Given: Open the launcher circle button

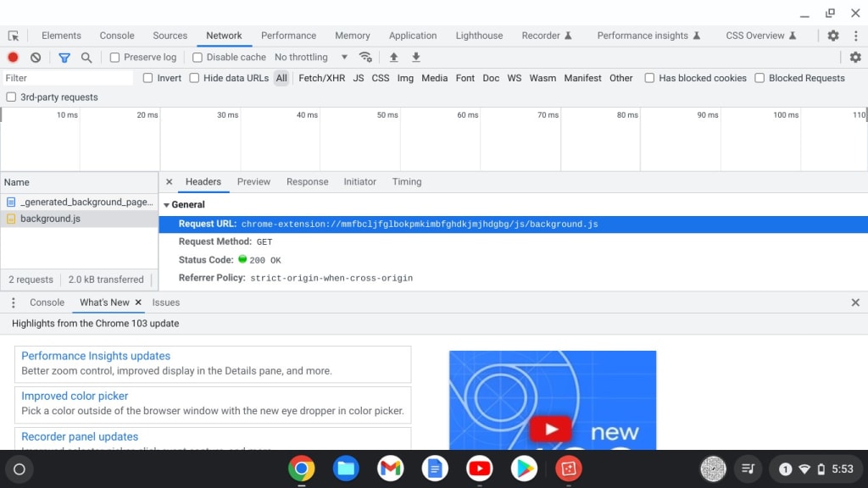Looking at the screenshot, I should click(x=19, y=469).
